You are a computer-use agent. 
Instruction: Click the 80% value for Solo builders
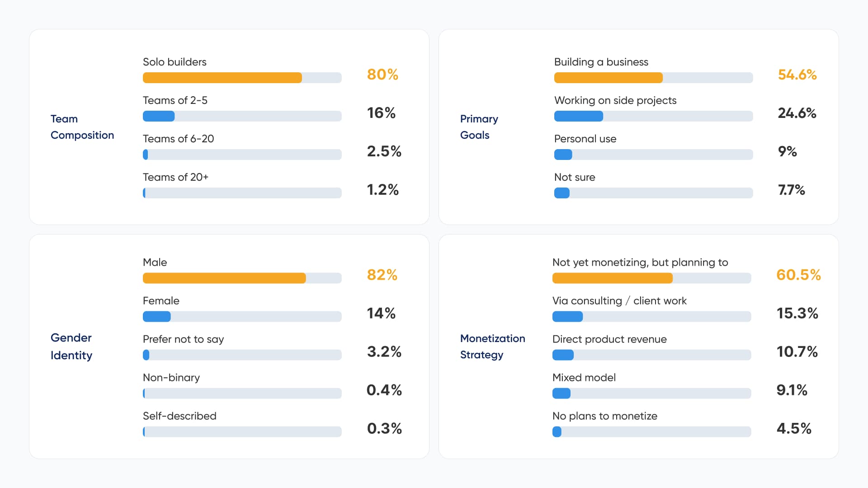[382, 75]
